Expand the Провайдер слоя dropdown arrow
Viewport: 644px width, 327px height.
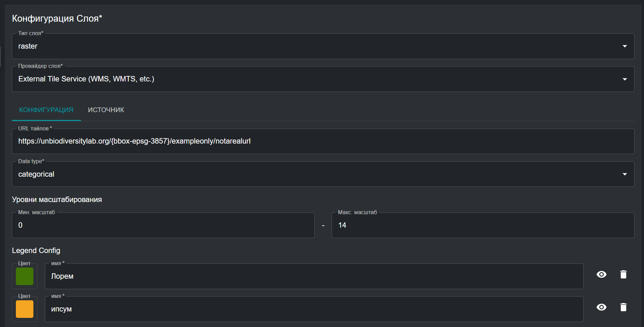(x=624, y=79)
